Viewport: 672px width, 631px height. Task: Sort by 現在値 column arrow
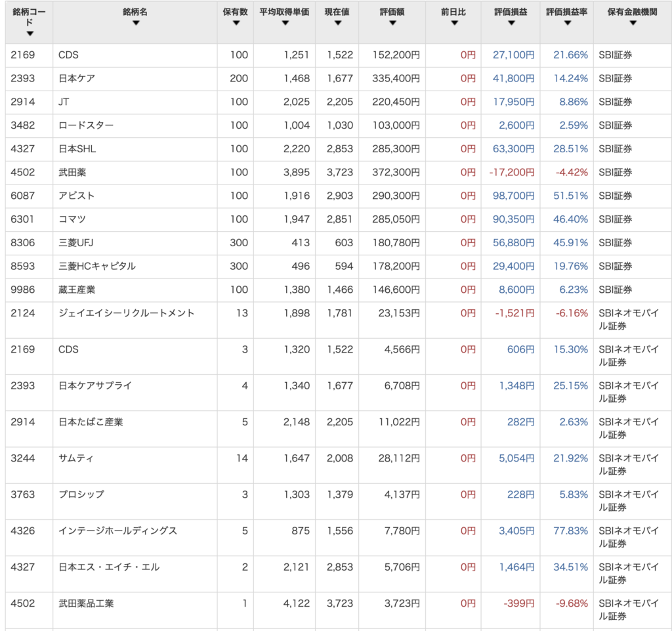pyautogui.click(x=338, y=23)
